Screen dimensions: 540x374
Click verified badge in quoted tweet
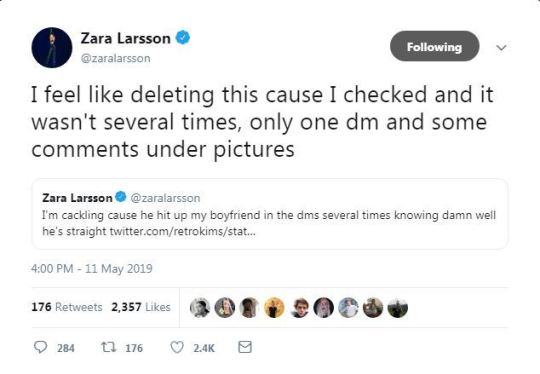click(120, 197)
